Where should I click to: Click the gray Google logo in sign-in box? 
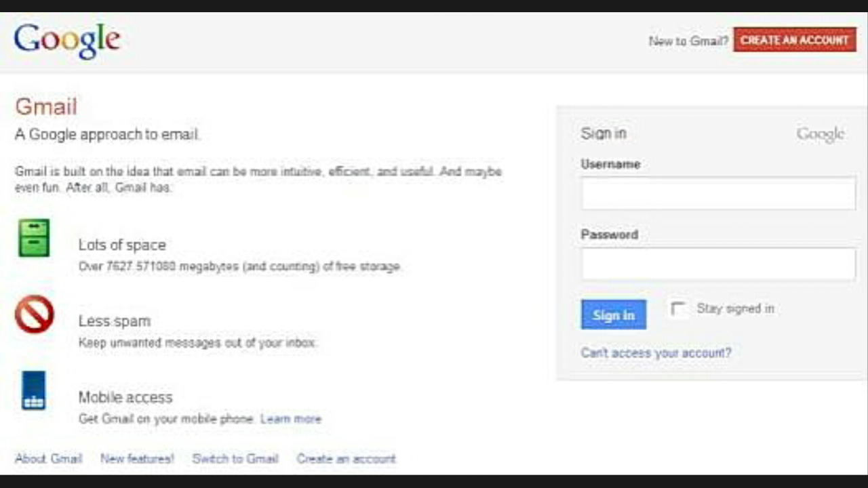[x=820, y=134]
